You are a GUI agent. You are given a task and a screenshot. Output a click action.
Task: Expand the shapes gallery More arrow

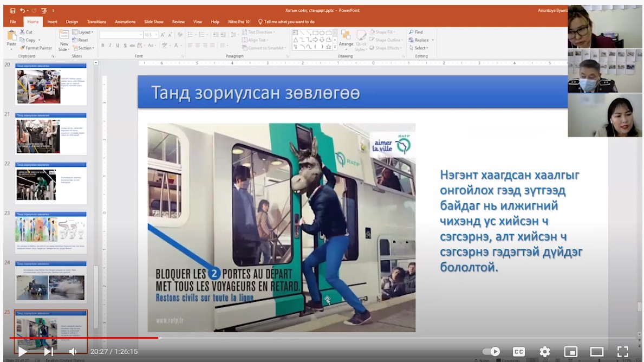click(335, 47)
